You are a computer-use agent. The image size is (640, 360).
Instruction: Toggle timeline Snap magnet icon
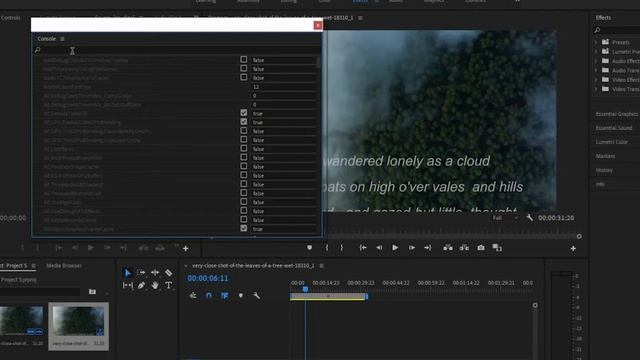coord(209,296)
